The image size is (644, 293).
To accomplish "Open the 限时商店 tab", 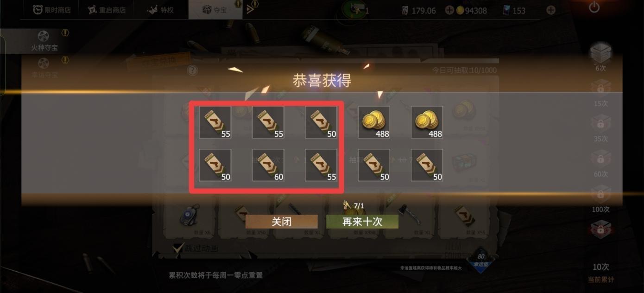I will (x=52, y=10).
